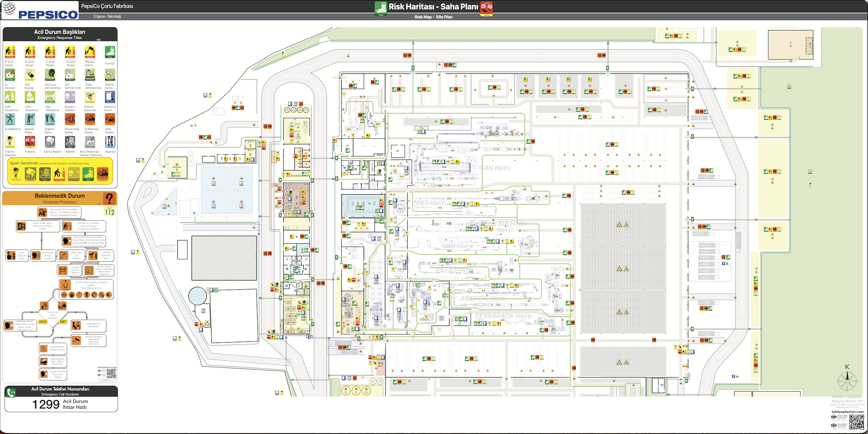868x434 pixels.
Task: Click the Patlama icon in legend
Action: coord(30,142)
